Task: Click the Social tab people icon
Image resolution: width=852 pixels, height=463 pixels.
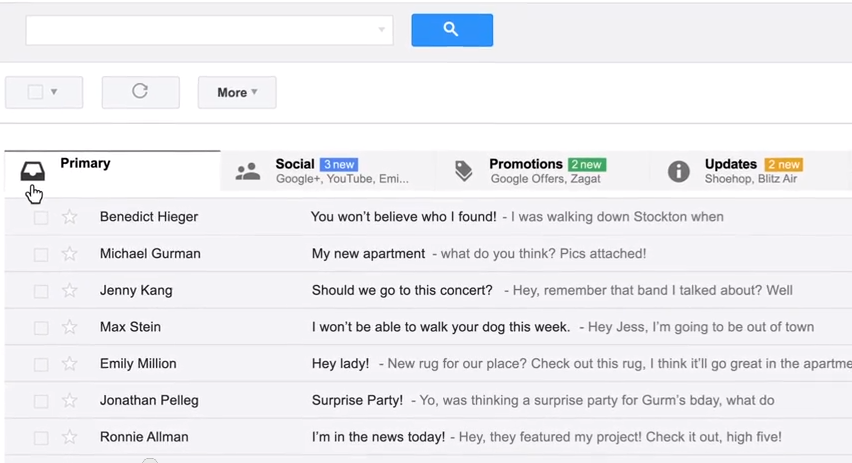Action: pyautogui.click(x=247, y=172)
